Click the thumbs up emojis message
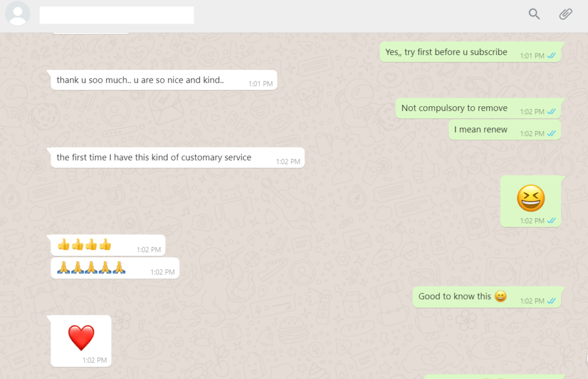Viewport: 588px width, 379px height. (x=84, y=245)
